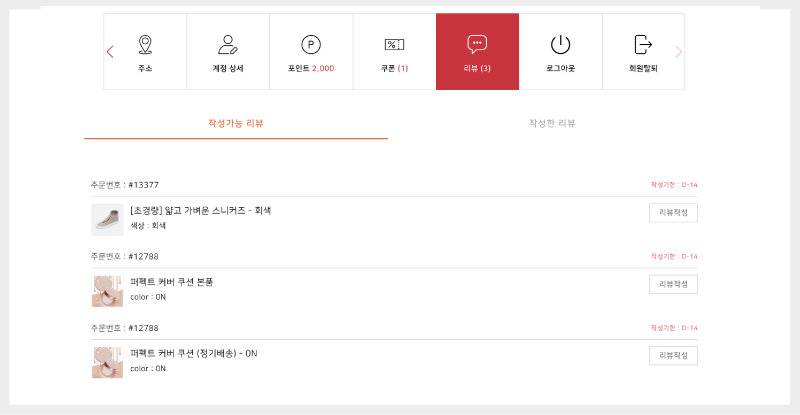Click 리뷰작성 for the 정기배송 cushion
The width and height of the screenshot is (800, 415).
pyautogui.click(x=673, y=356)
